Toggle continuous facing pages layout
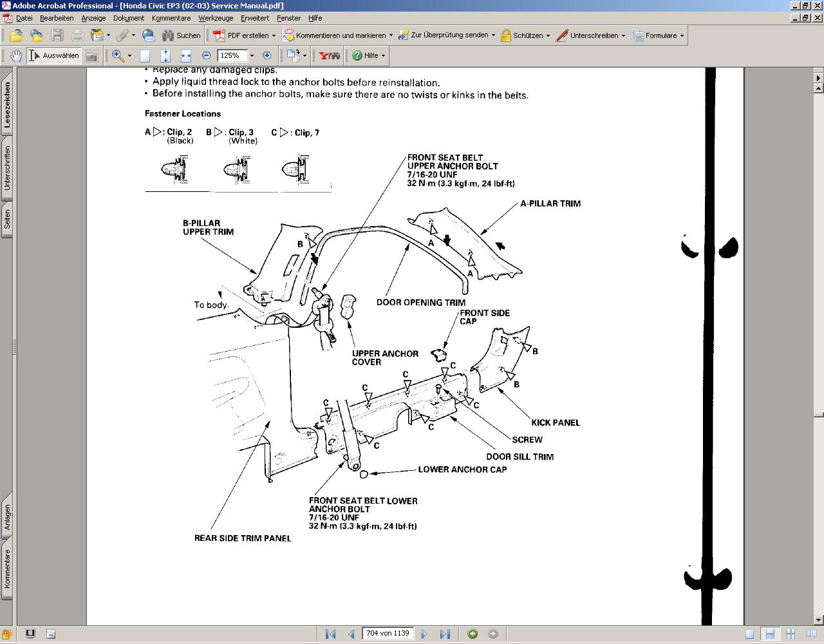 tap(791, 634)
